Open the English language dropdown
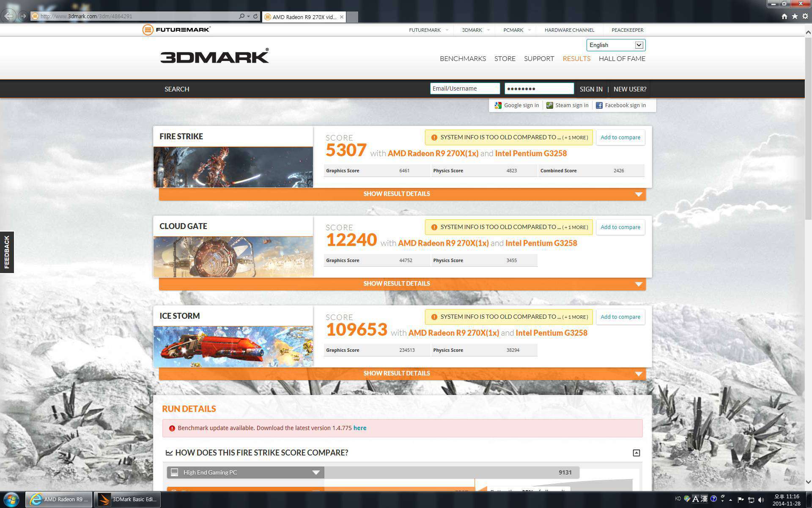This screenshot has height=508, width=812. (x=616, y=45)
